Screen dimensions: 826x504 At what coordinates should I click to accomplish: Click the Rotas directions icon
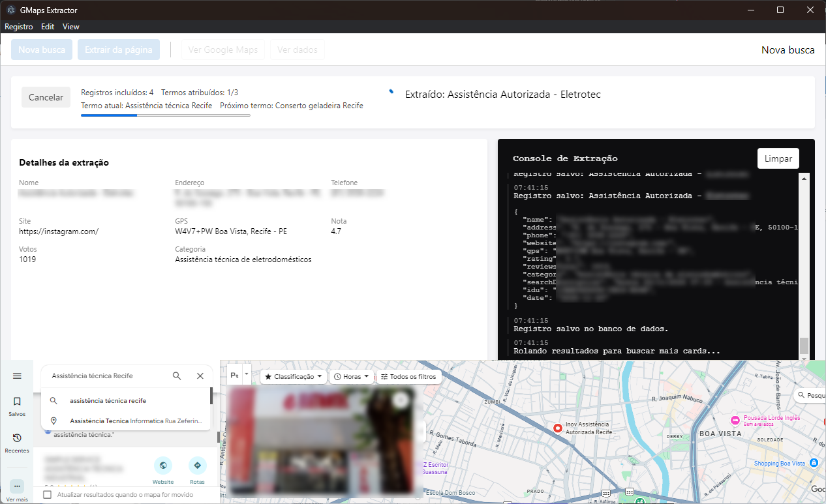click(x=197, y=466)
